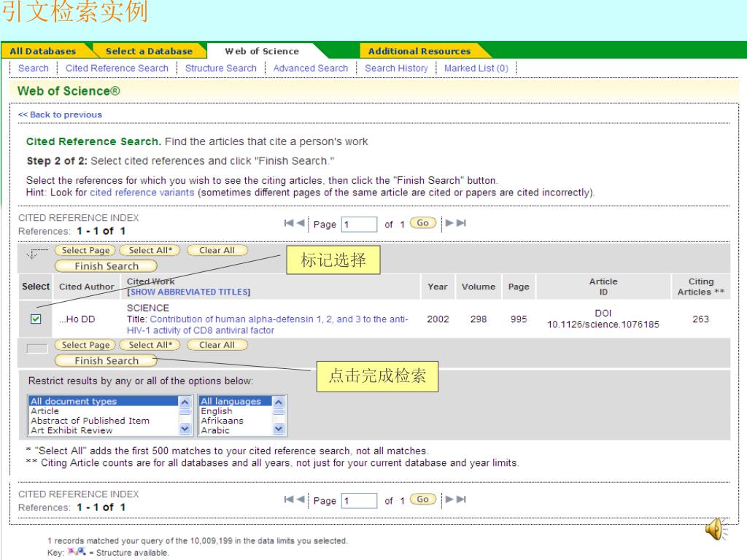Click down arrow of languages list

(279, 429)
